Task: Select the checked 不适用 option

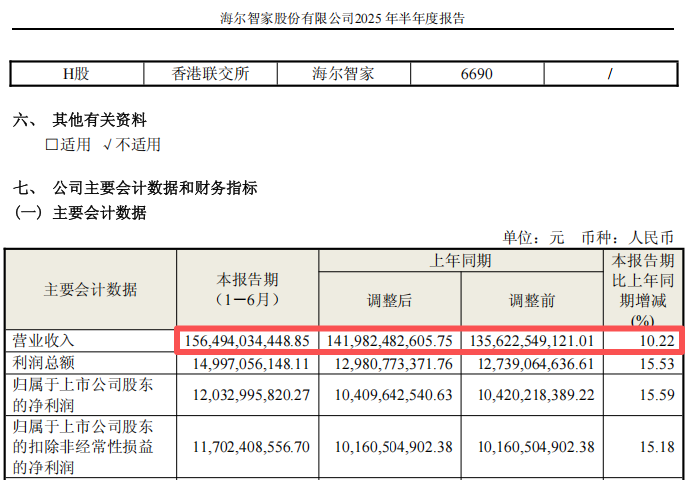Action: (132, 145)
